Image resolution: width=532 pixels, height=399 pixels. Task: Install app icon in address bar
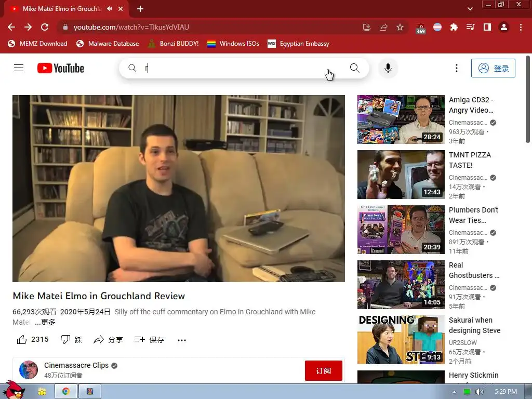(x=366, y=27)
